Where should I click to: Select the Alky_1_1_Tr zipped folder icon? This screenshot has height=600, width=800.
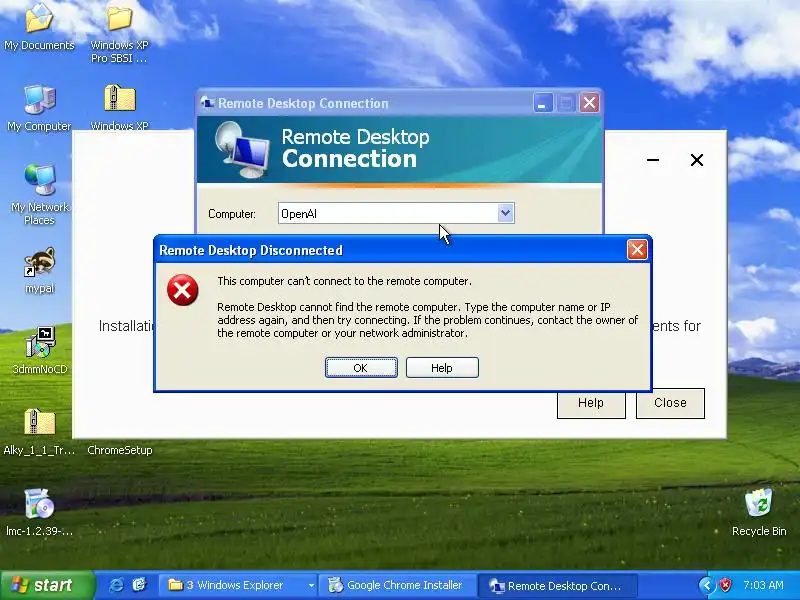(39, 423)
